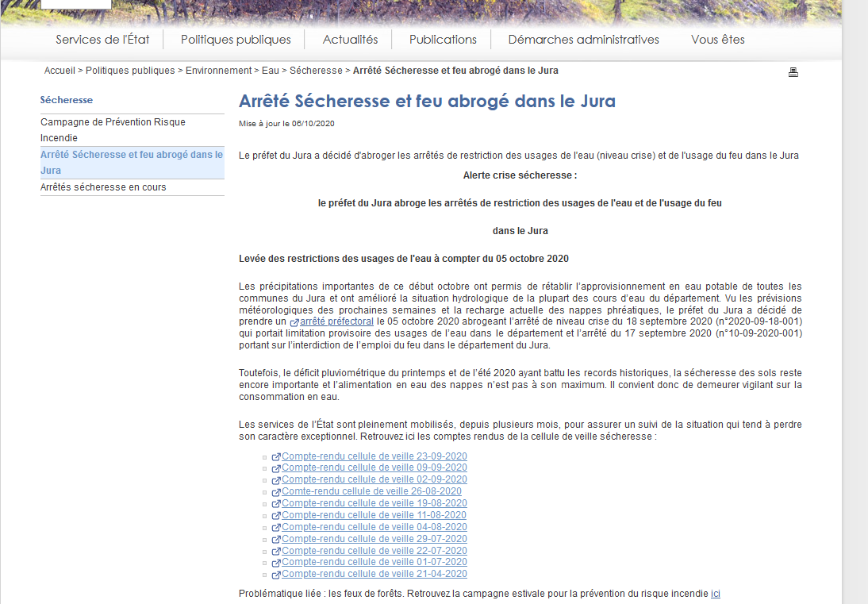Open the Publications menu

[443, 40]
